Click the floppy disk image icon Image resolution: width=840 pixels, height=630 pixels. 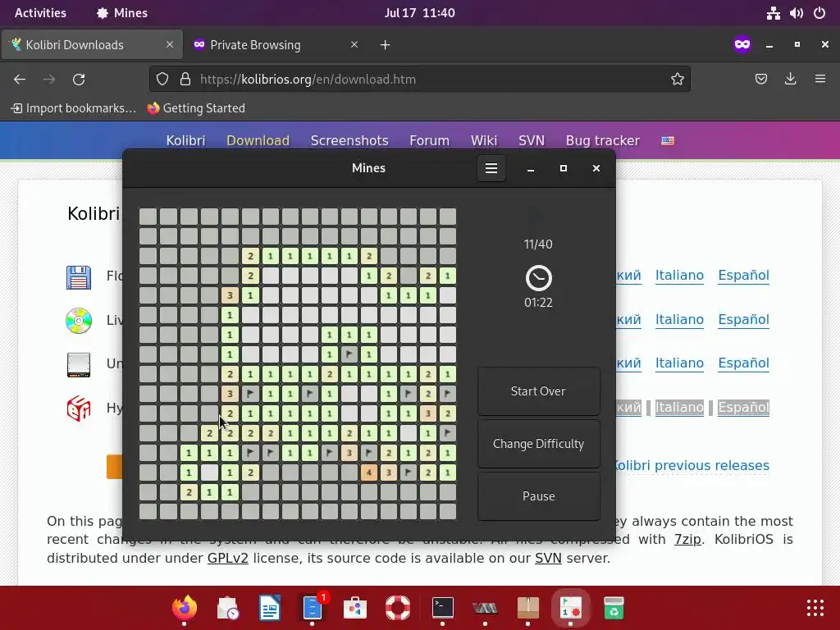click(79, 277)
